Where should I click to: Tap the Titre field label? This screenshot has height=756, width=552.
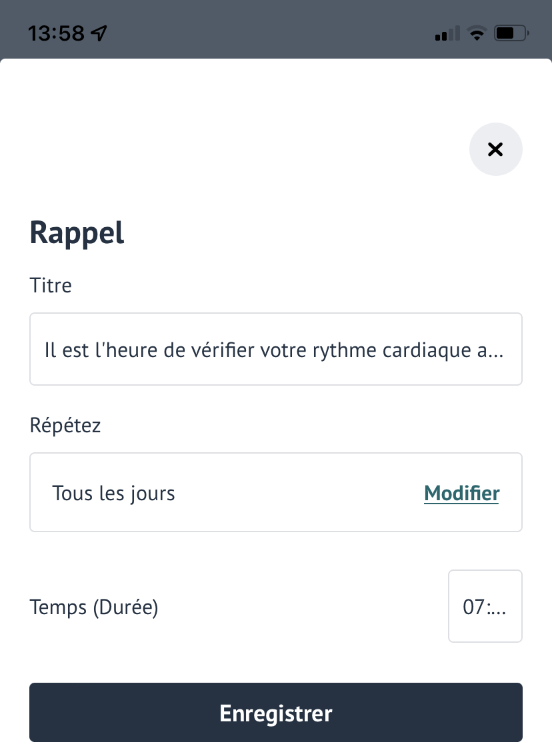point(51,286)
